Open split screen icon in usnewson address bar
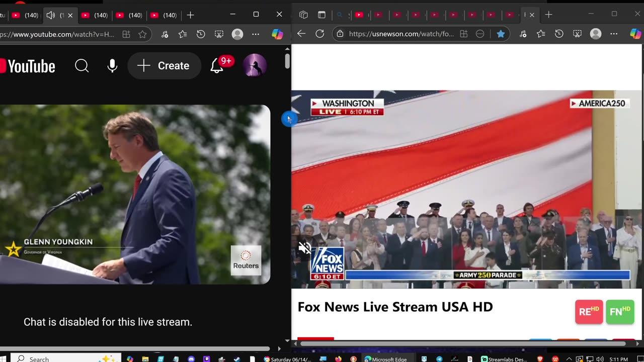The width and height of the screenshot is (644, 362). coord(464,34)
